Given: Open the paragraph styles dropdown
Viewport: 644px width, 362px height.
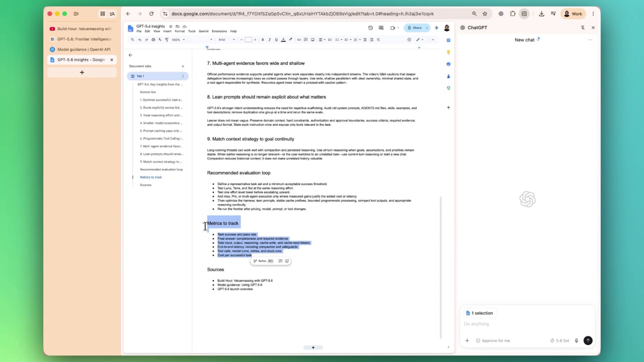Looking at the screenshot, I should click(201, 40).
